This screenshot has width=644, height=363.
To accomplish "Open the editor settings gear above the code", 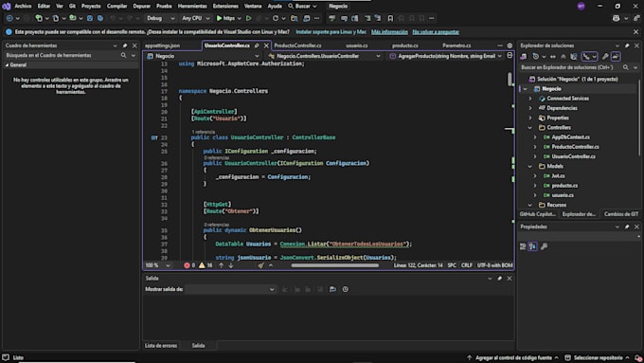I will (x=510, y=45).
